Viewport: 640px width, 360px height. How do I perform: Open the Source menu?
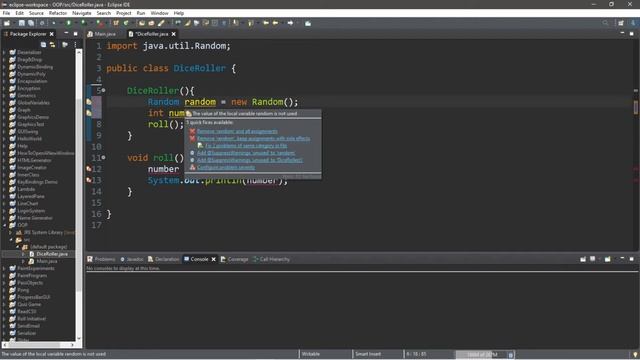click(x=36, y=13)
